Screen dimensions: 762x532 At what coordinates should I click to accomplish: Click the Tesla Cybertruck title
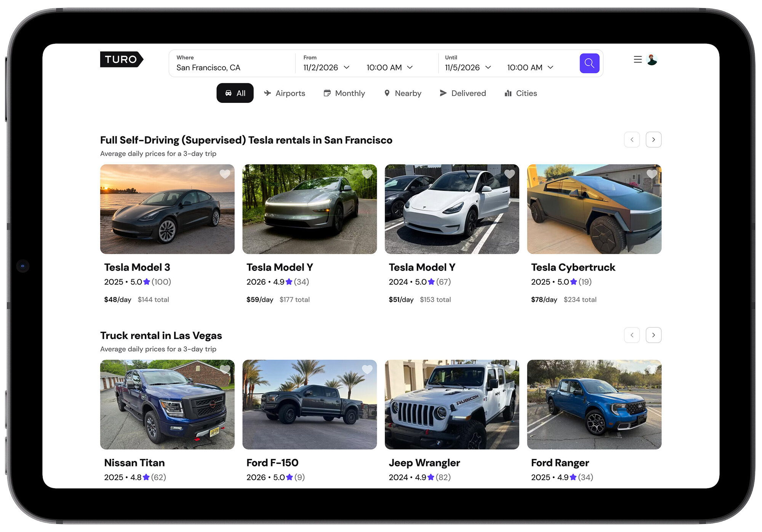click(x=573, y=267)
